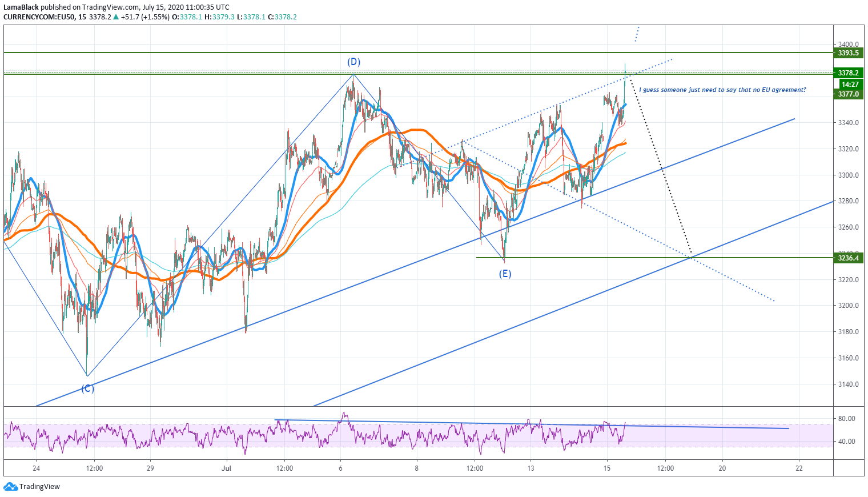Click the 3378.2 current price label

[x=848, y=73]
